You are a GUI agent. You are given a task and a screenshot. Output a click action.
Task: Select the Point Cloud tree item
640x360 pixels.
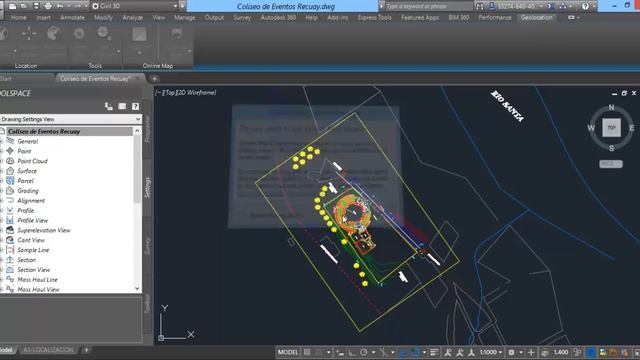(32, 161)
